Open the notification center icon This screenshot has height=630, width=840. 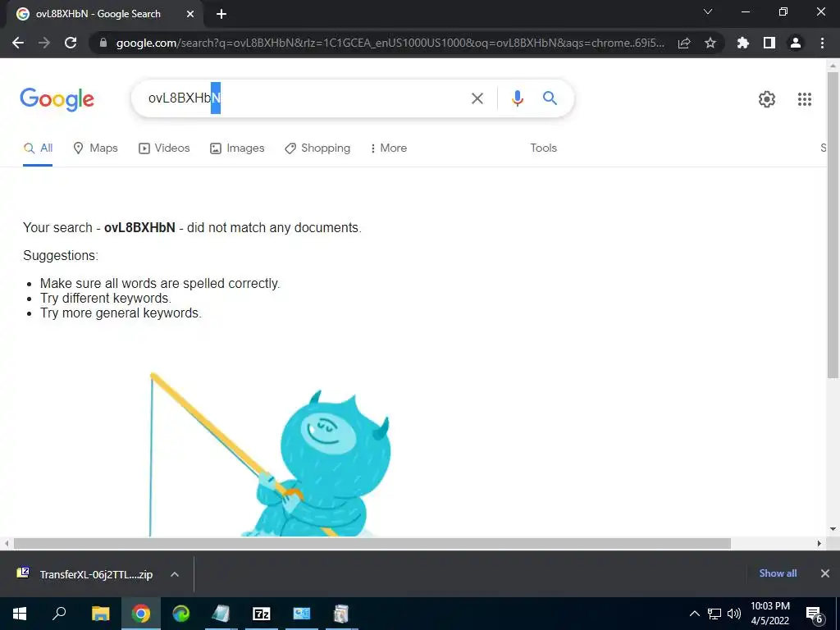pyautogui.click(x=815, y=614)
